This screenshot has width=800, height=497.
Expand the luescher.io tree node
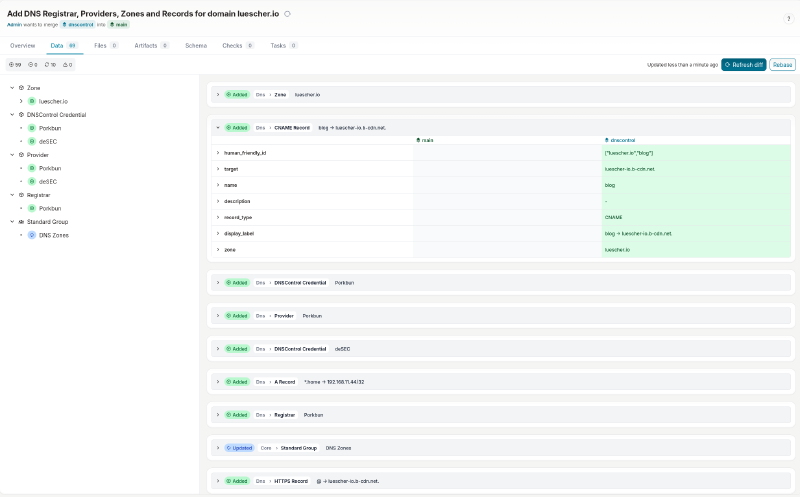(x=21, y=101)
